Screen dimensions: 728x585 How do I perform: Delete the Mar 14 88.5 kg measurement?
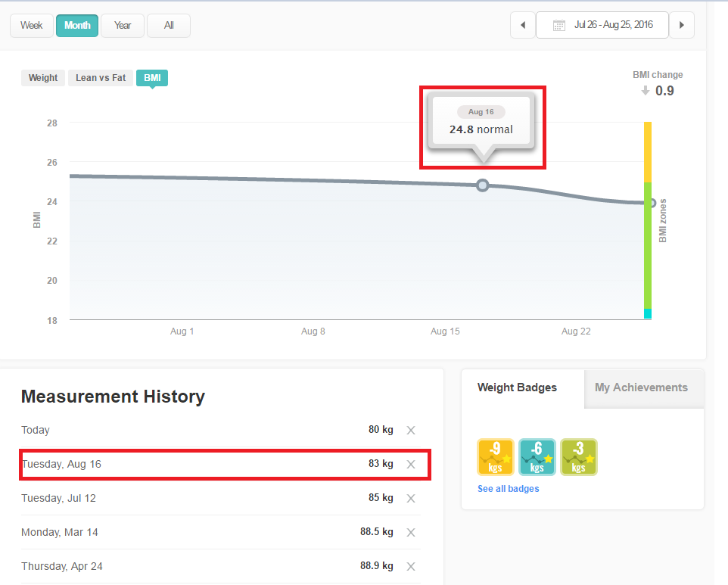[411, 533]
